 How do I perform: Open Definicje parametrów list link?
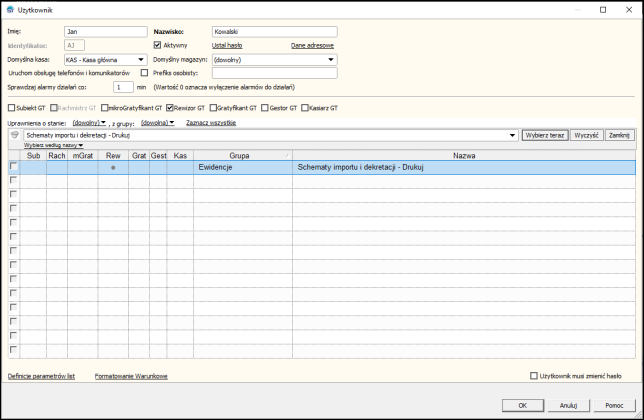pyautogui.click(x=41, y=376)
